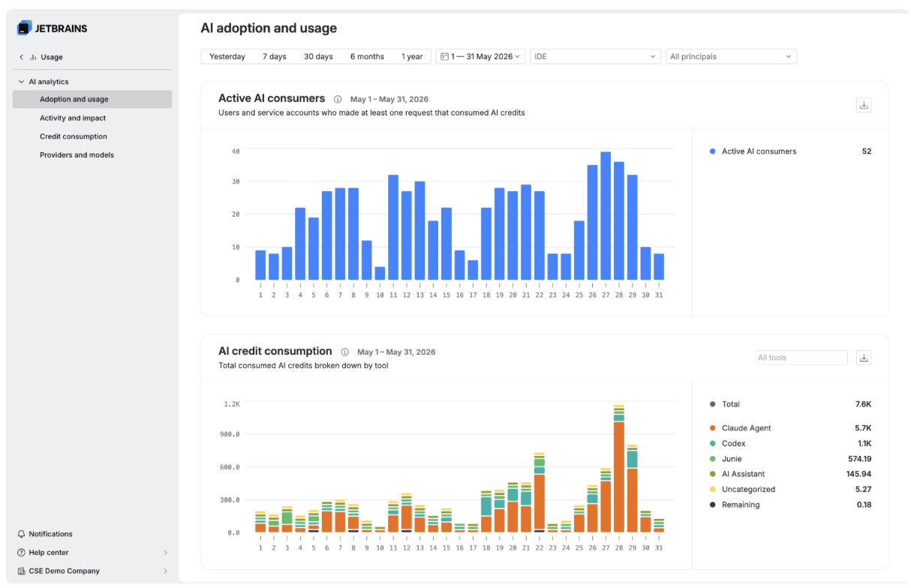Image resolution: width=911 pixels, height=588 pixels.
Task: Open info tooltip for AI credit consumption
Action: click(345, 352)
